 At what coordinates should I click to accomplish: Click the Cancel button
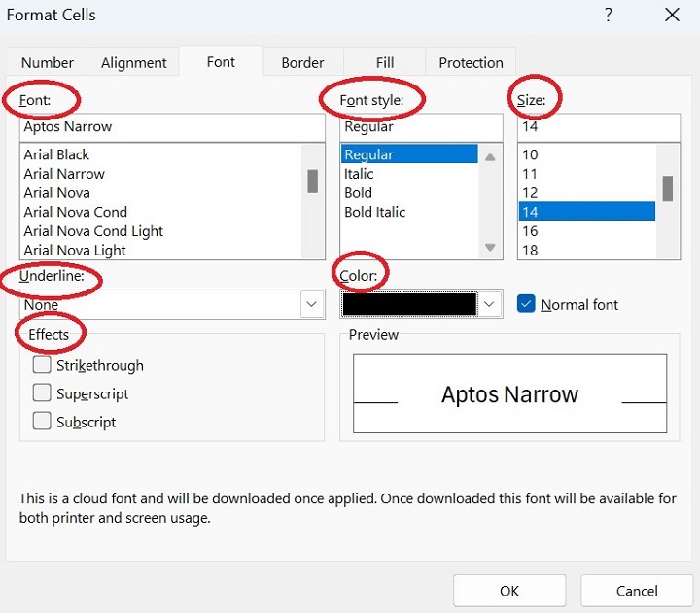point(637,591)
